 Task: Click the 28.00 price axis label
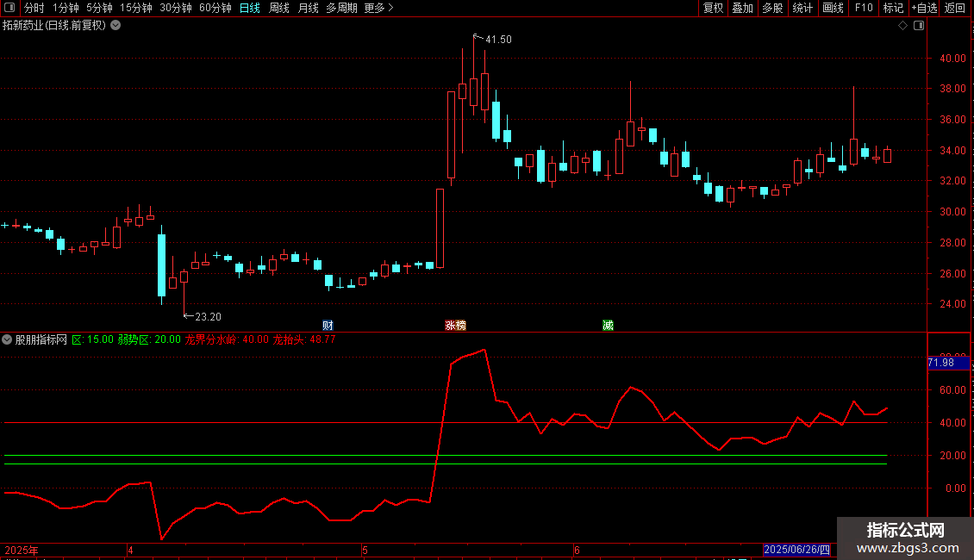[x=952, y=243]
